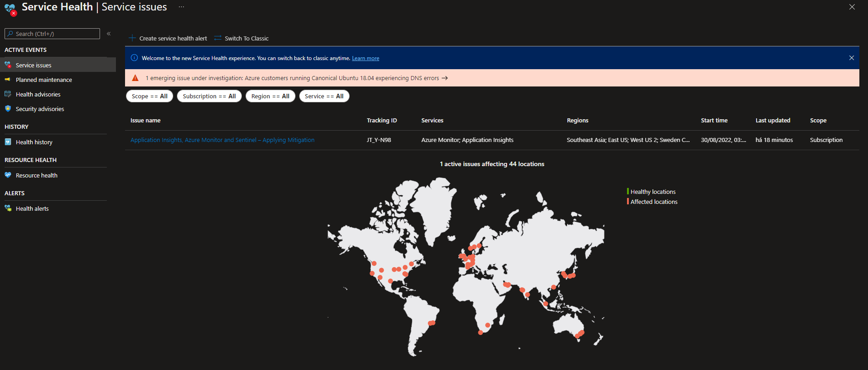The height and width of the screenshot is (370, 868).
Task: Click the Resource health heart icon
Action: click(x=8, y=175)
